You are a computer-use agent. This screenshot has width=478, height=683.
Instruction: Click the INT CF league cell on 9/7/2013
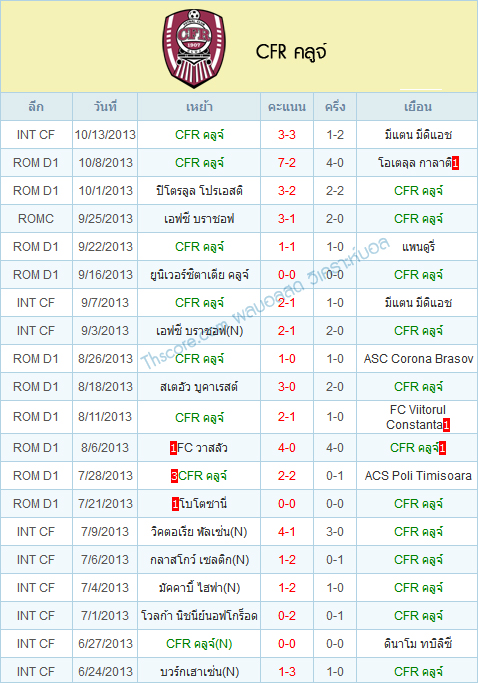point(36,303)
